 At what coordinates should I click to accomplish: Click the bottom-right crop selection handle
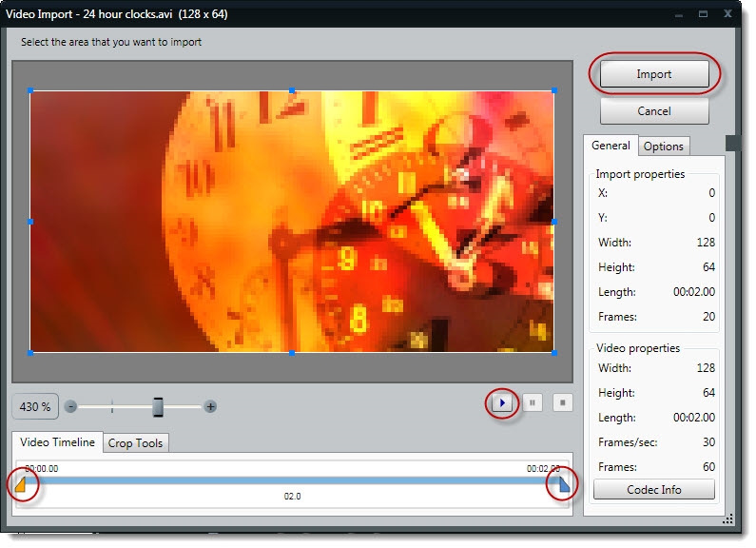click(x=553, y=352)
